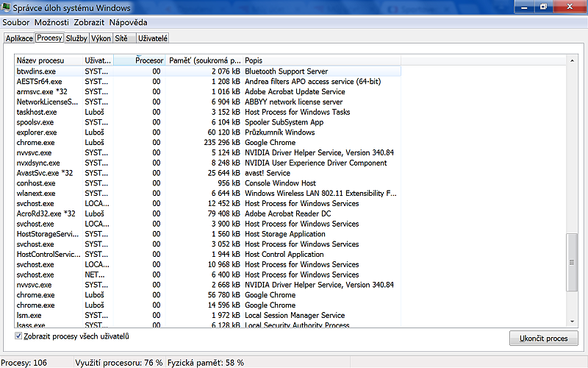Image resolution: width=588 pixels, height=368 pixels.
Task: Select chrome.exe process using 235 296 kB
Action: pyautogui.click(x=36, y=143)
